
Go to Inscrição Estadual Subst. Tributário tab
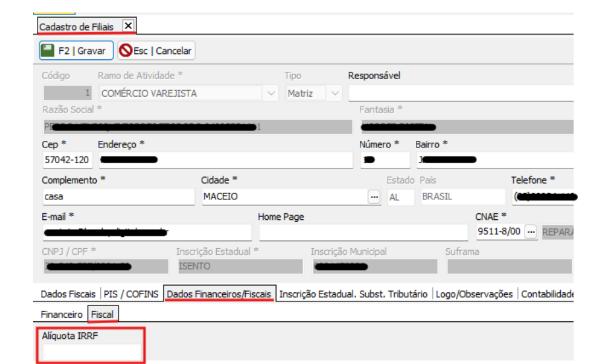[x=353, y=294]
